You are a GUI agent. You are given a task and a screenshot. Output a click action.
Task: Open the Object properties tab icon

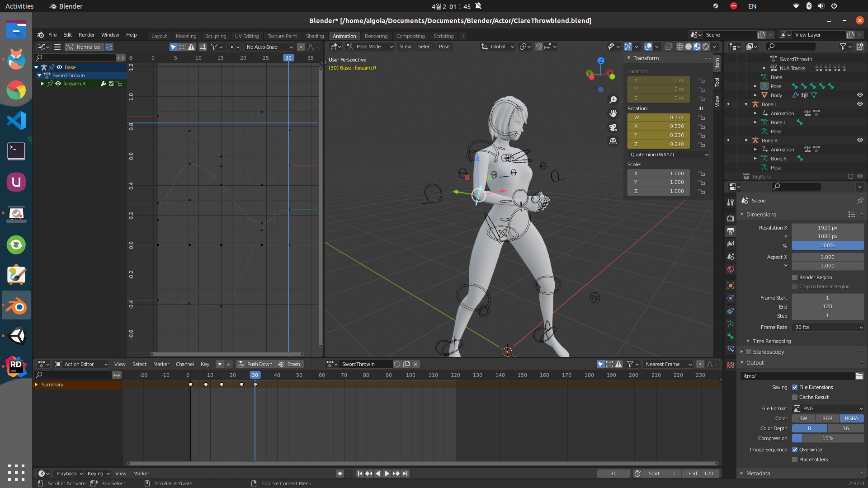click(x=730, y=286)
